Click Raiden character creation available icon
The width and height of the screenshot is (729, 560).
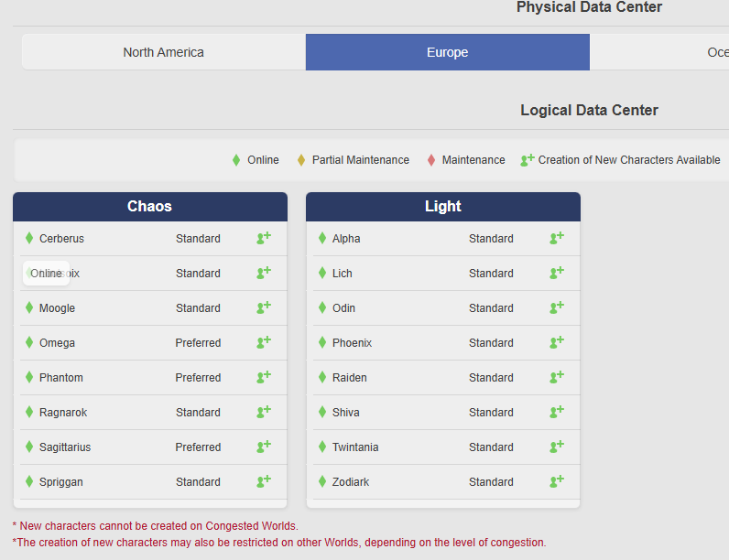pos(557,377)
